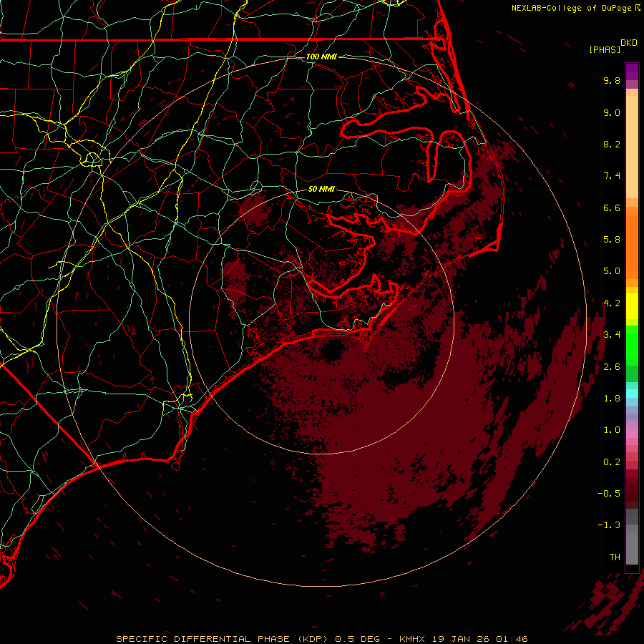Pick the solid orange color bar segment
This screenshot has height=644, width=644.
point(632,247)
